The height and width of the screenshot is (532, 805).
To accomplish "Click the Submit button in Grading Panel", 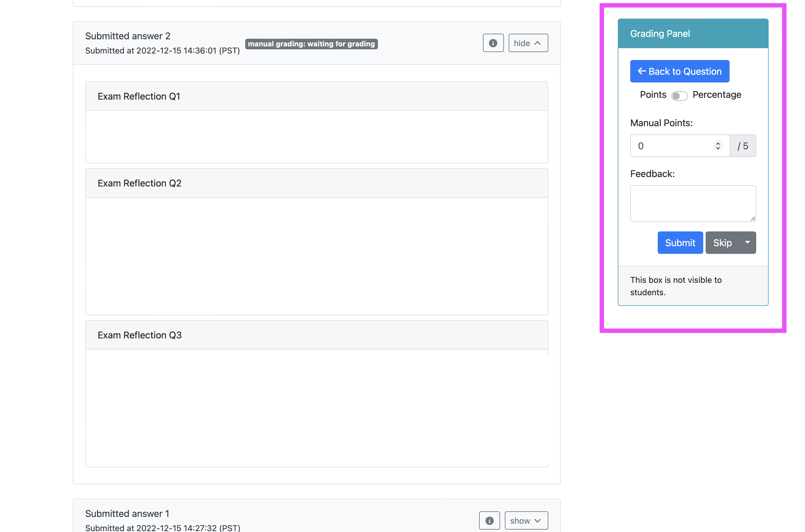I will point(680,242).
